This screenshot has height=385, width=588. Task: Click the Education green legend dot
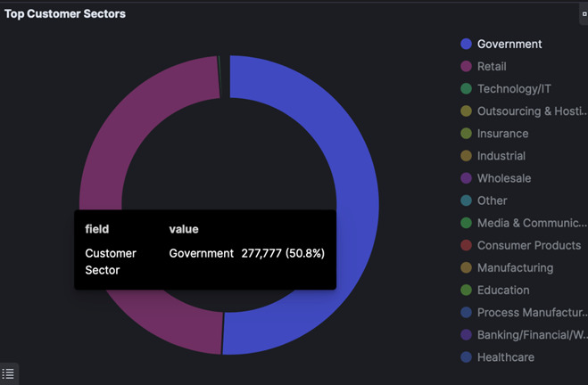(466, 290)
